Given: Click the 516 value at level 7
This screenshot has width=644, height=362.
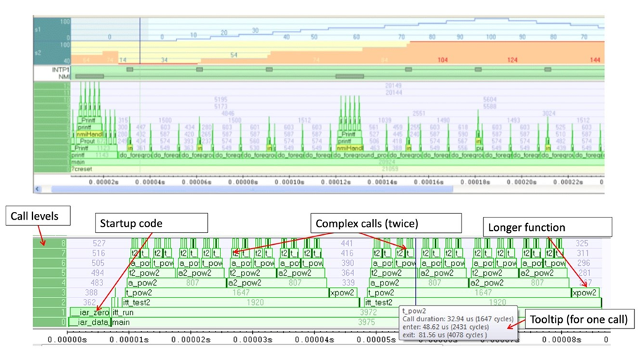Looking at the screenshot, I should point(98,253).
